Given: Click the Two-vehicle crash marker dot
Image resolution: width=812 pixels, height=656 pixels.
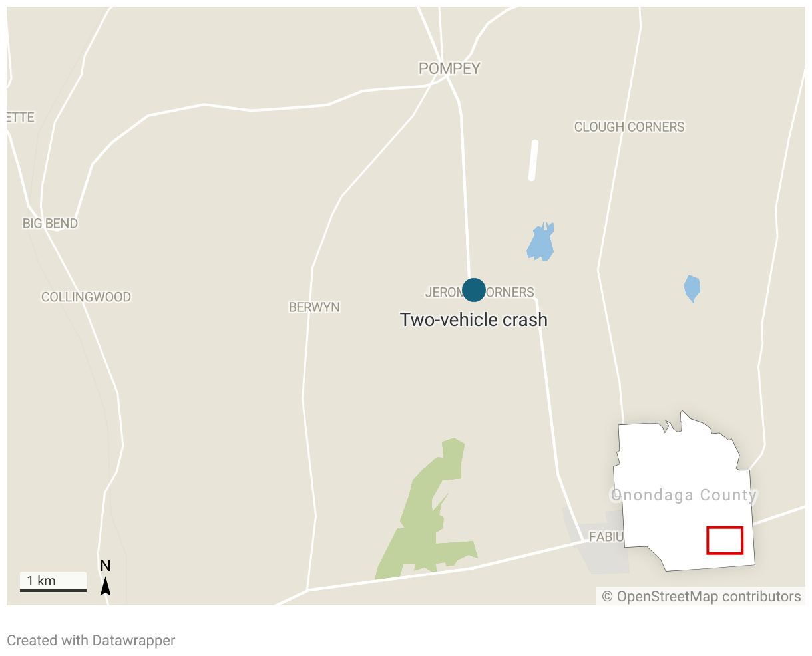Looking at the screenshot, I should pyautogui.click(x=473, y=290).
